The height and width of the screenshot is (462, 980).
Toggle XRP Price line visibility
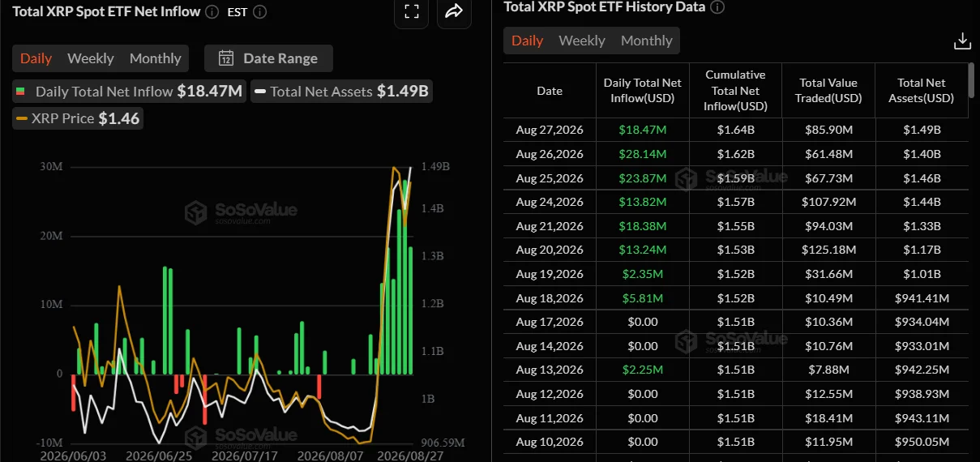(78, 118)
